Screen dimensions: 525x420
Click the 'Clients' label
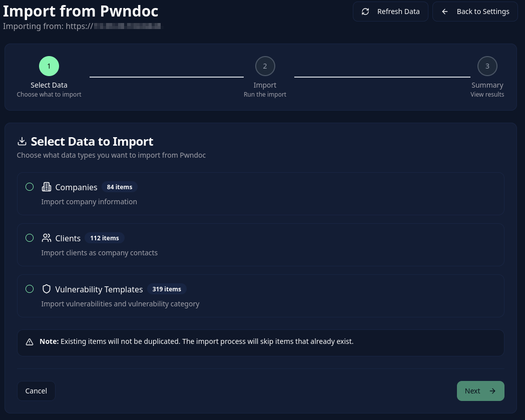[68, 238]
